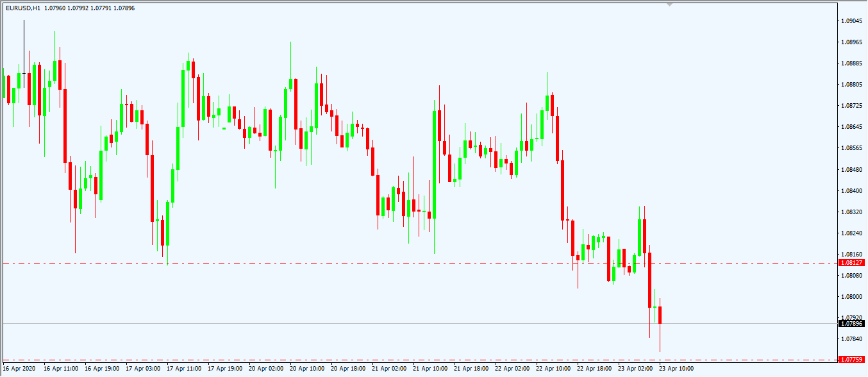Click the 23 Apr 02:00 time label

tap(635, 369)
